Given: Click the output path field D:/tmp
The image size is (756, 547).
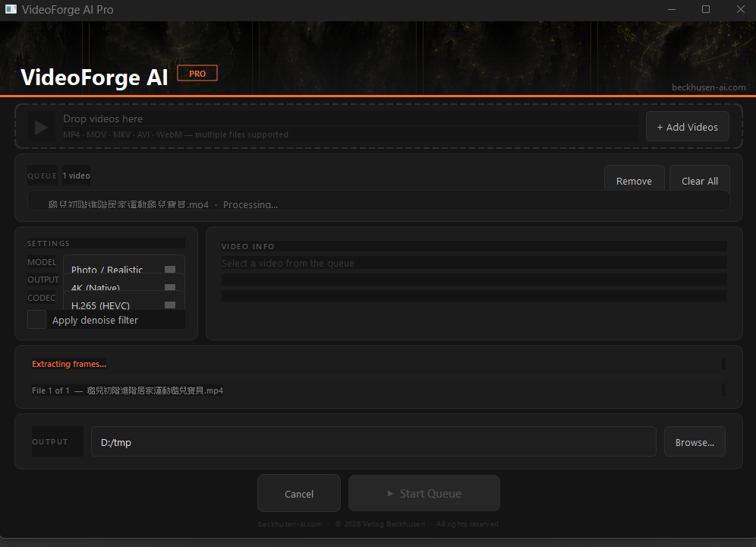Looking at the screenshot, I should 373,441.
